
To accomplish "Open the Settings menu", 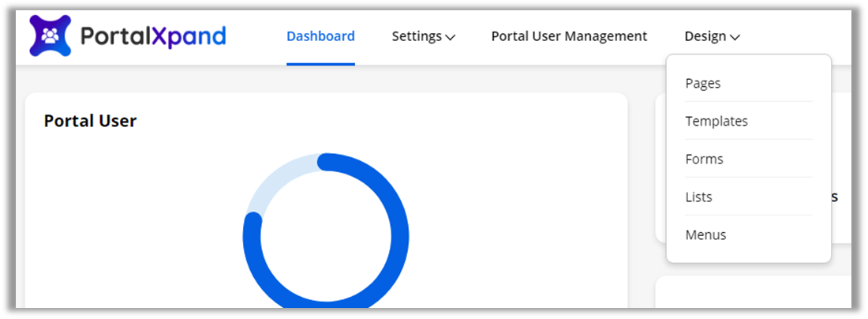I will (x=417, y=36).
